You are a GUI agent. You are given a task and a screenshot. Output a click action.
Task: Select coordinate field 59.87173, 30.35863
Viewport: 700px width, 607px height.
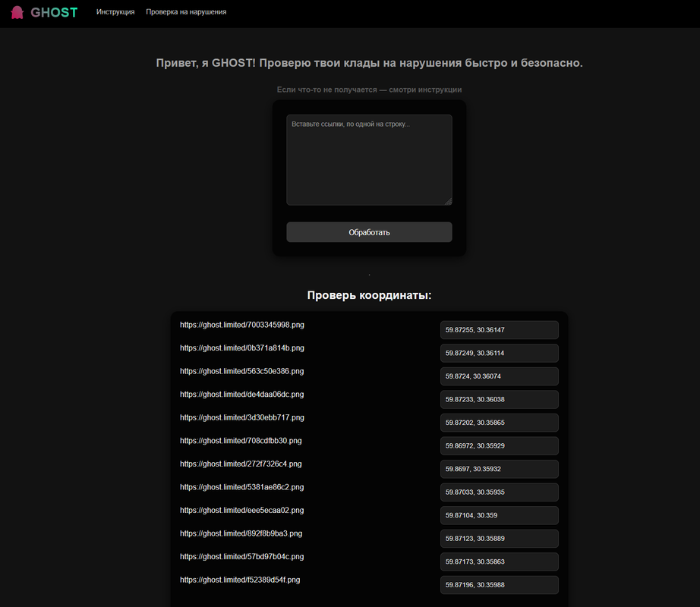click(x=499, y=562)
